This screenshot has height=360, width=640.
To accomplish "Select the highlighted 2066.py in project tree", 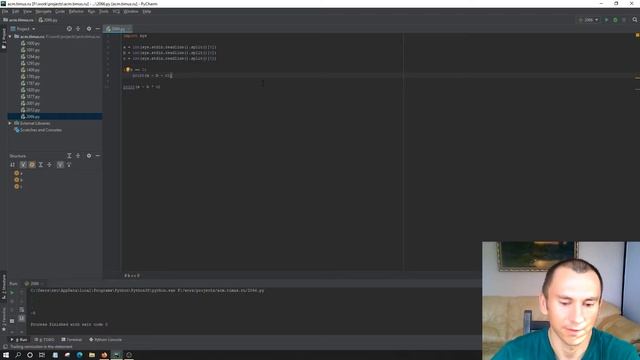I will pyautogui.click(x=55, y=116).
